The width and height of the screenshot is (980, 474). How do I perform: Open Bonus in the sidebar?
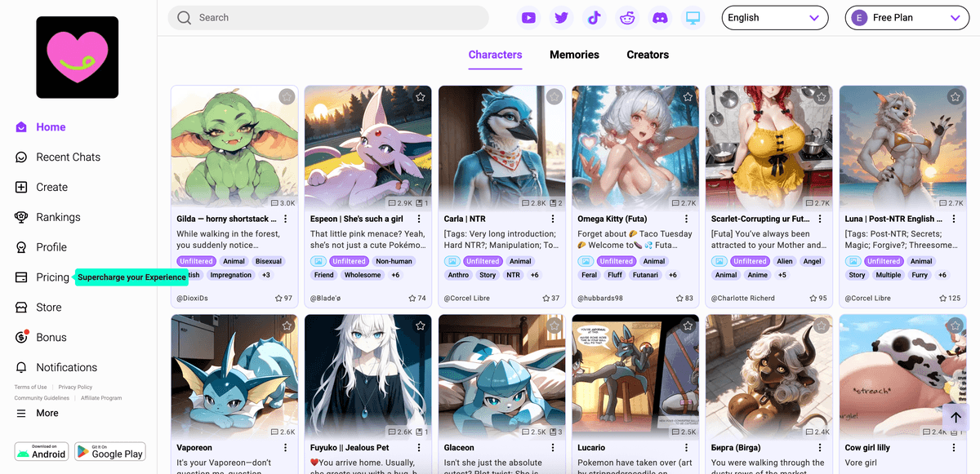point(41,338)
